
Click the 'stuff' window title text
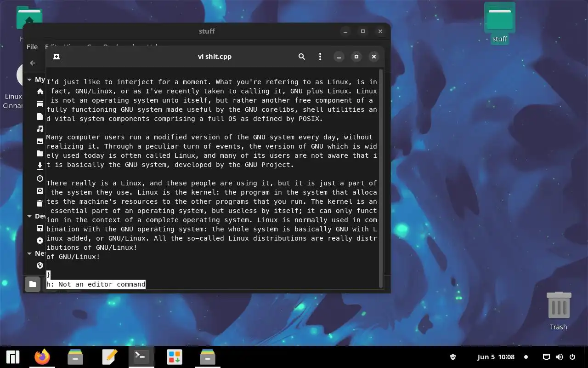click(x=207, y=31)
